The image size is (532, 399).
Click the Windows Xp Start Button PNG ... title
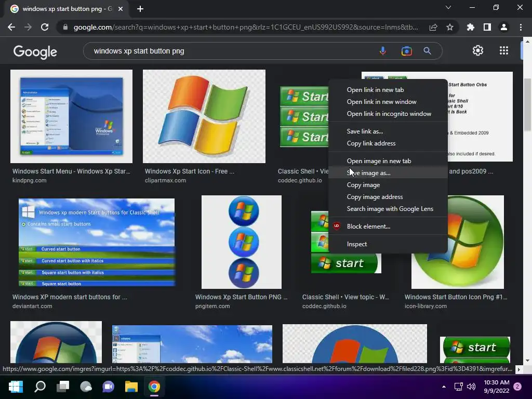tap(241, 297)
